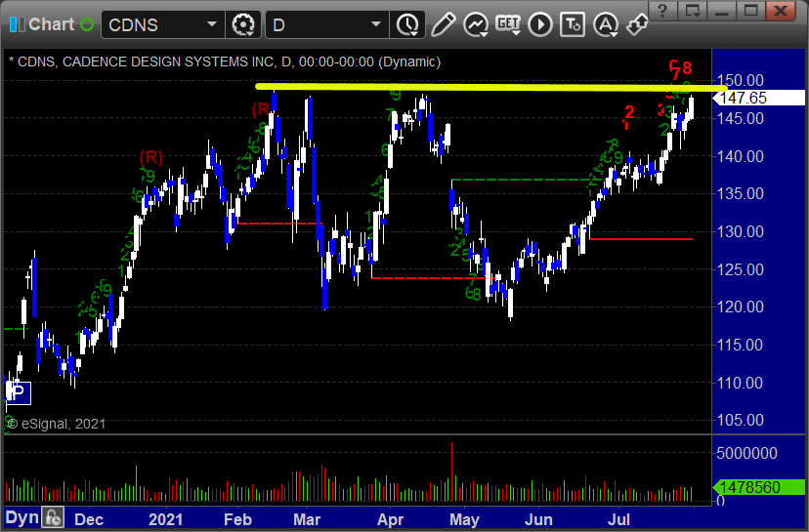This screenshot has height=532, width=809.
Task: Click the 135.00 price axis label
Action: (741, 194)
